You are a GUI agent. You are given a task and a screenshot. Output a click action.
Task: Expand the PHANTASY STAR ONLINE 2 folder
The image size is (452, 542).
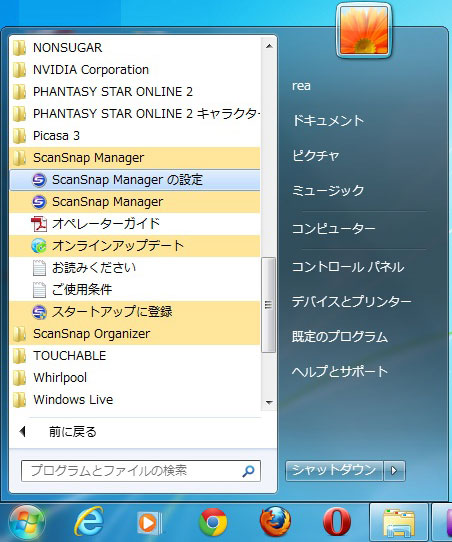[135, 92]
